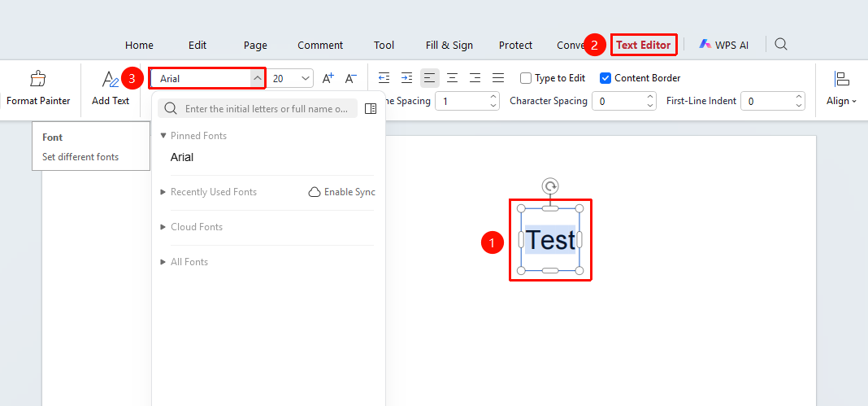Apply right text alignment
This screenshot has height=406, width=868.
(475, 78)
